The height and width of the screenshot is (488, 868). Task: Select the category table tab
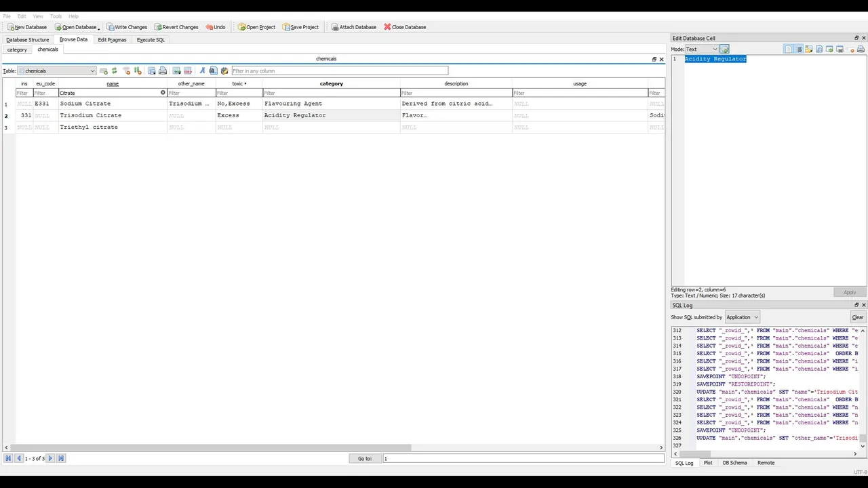point(17,49)
